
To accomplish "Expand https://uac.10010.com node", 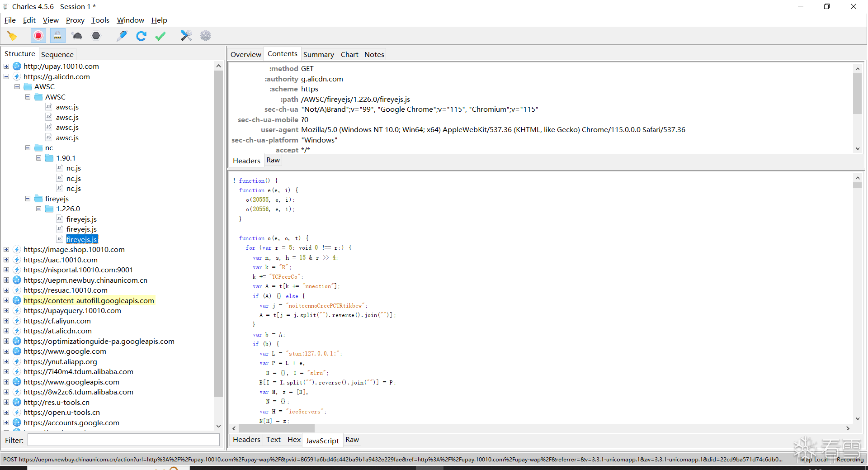I will (6, 260).
